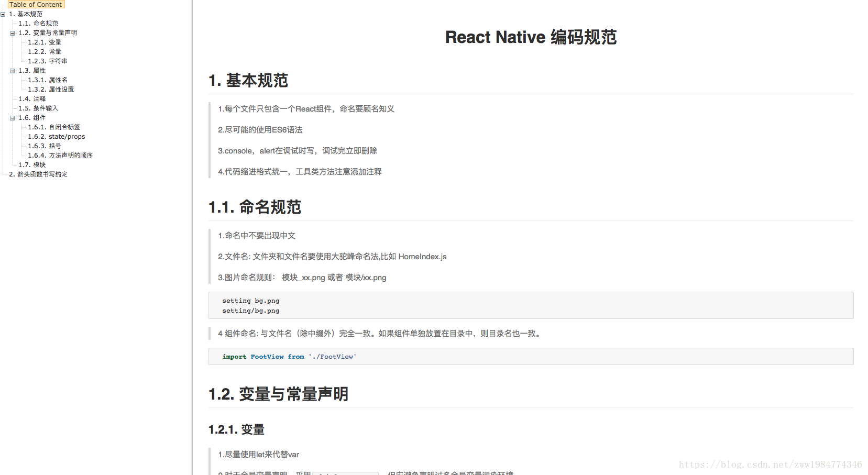Image resolution: width=868 pixels, height=475 pixels.
Task: Click the '3.图片命名规则' line
Action: click(x=302, y=278)
